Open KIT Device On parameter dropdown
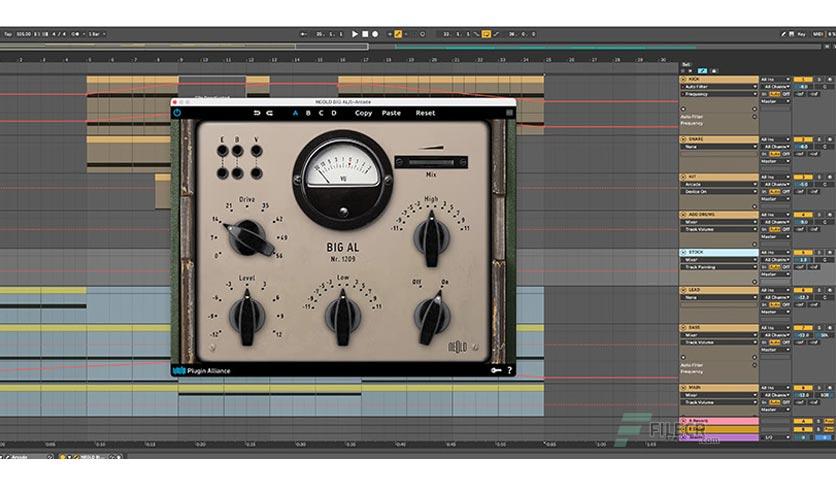 pyautogui.click(x=719, y=191)
